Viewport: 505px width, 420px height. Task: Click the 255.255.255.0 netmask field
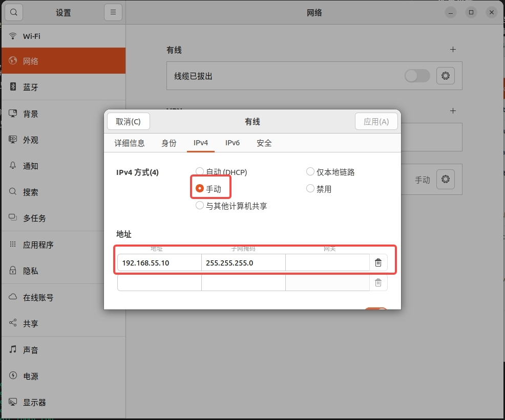(243, 263)
